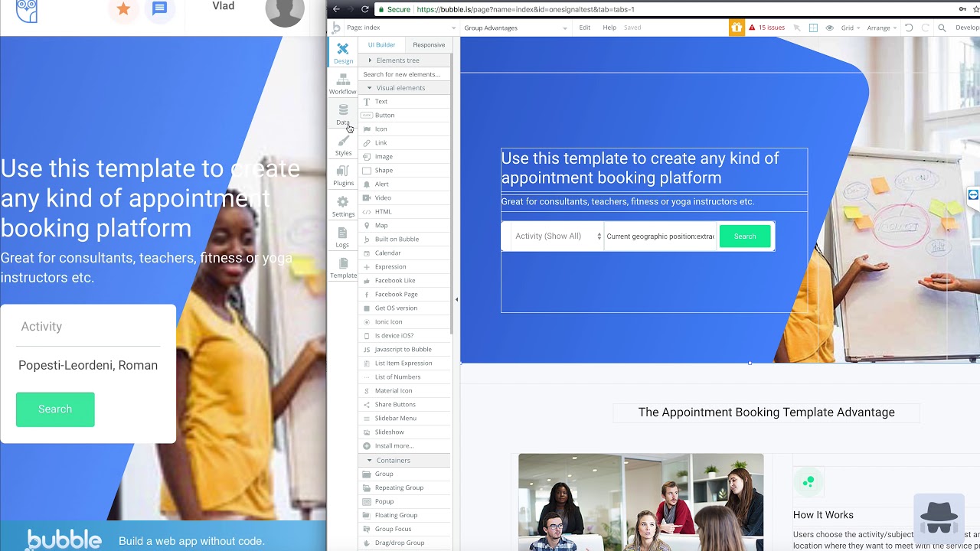Select the Video element
This screenshot has height=551, width=980.
point(405,198)
